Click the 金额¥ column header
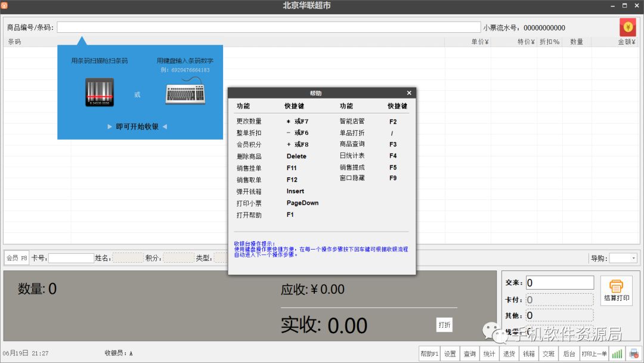Screen dimensions: 644x363 click(x=626, y=42)
